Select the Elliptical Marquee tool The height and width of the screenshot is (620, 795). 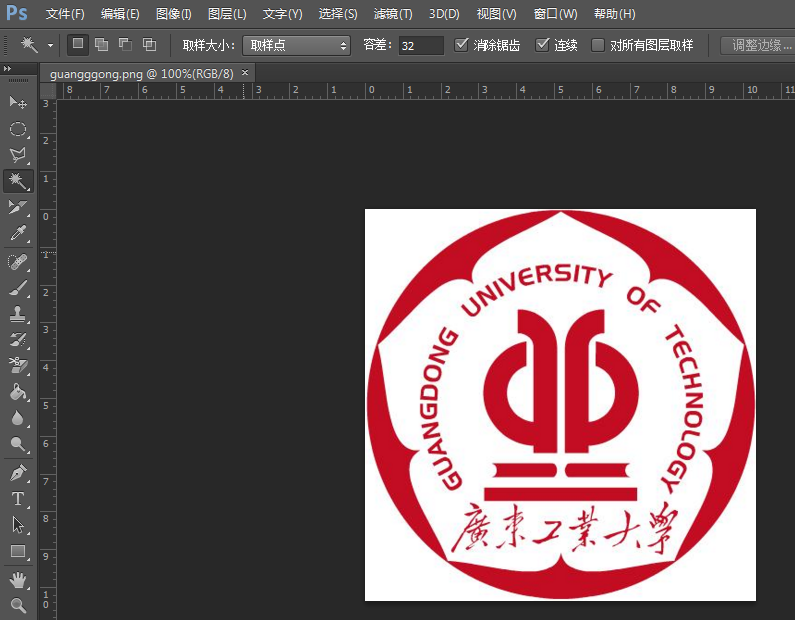click(18, 129)
